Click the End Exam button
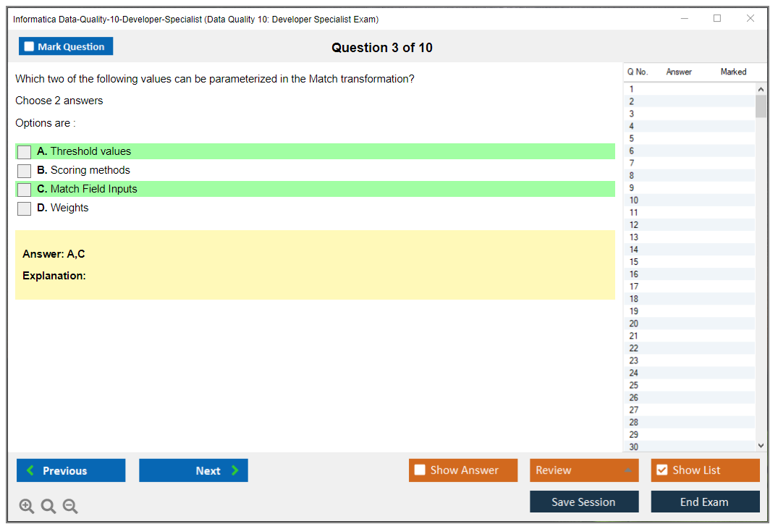Image resolution: width=778 pixels, height=532 pixels. pyautogui.click(x=704, y=502)
